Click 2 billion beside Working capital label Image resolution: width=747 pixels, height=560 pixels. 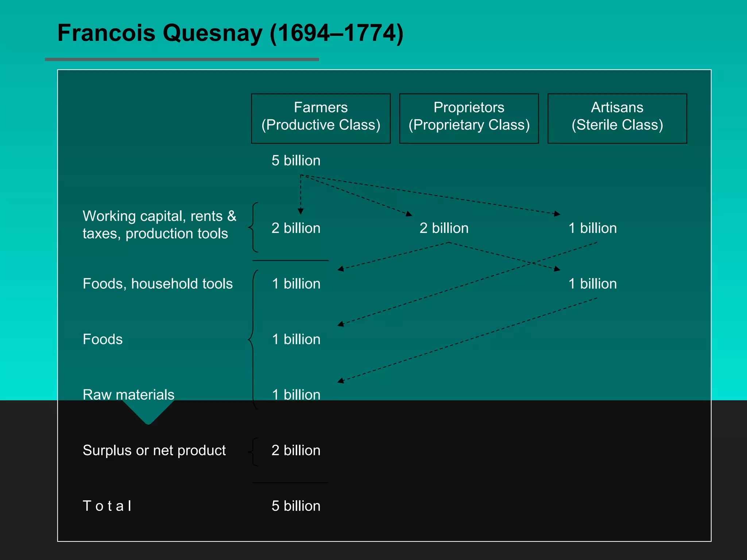[296, 228]
